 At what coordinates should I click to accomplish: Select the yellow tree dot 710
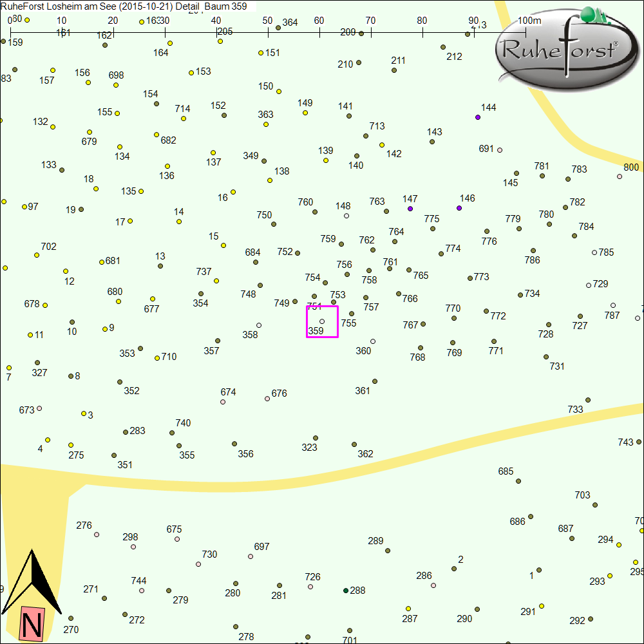coord(157,358)
